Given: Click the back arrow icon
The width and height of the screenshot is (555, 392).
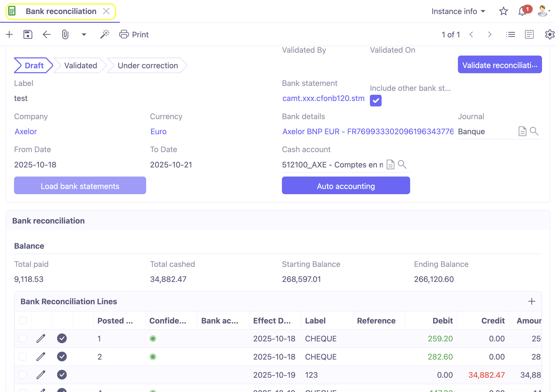Looking at the screenshot, I should click(x=46, y=35).
